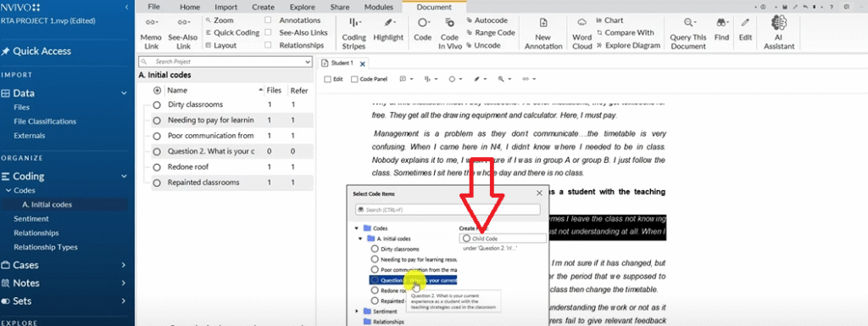Switch to the Explore ribbon tab
The width and height of the screenshot is (868, 326).
point(303,7)
